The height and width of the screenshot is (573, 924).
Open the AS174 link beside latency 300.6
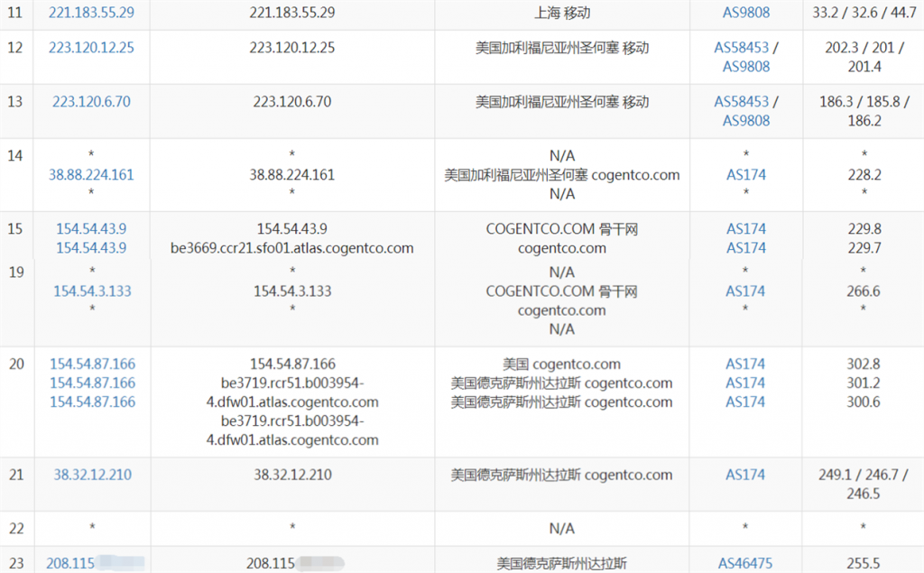pos(745,402)
